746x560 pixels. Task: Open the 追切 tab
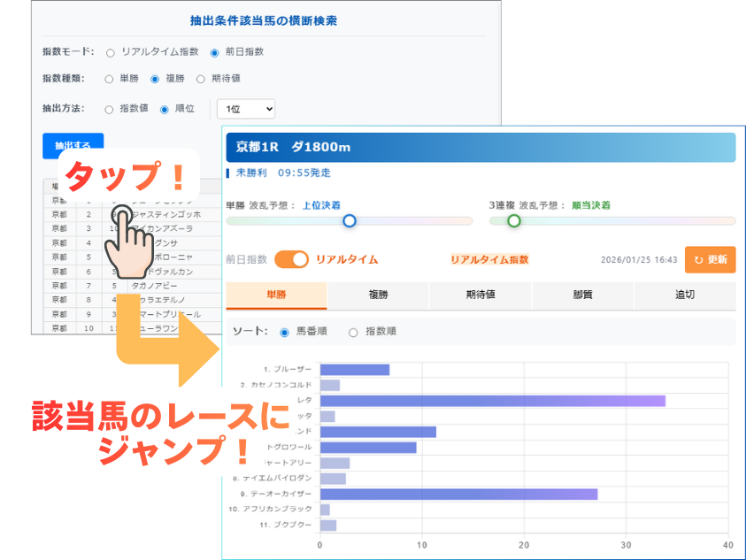[x=684, y=295]
